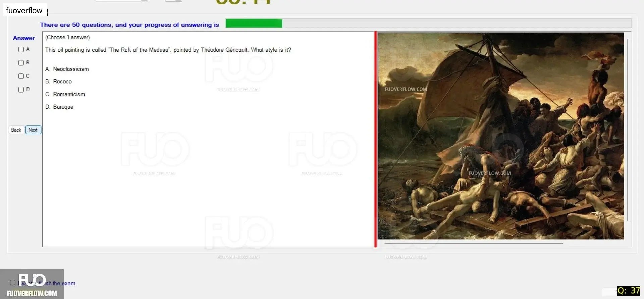Click the 'Answer' column heading
The height and width of the screenshot is (299, 644).
click(x=24, y=38)
